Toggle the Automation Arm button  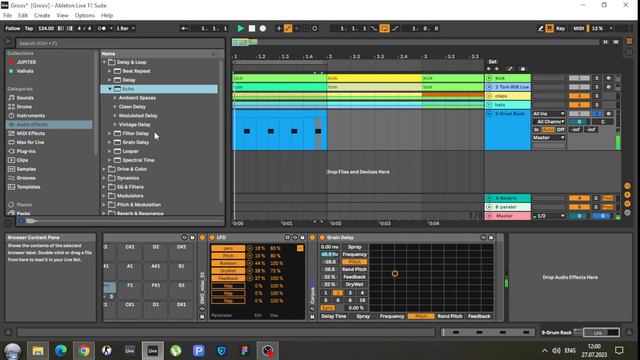pos(288,28)
